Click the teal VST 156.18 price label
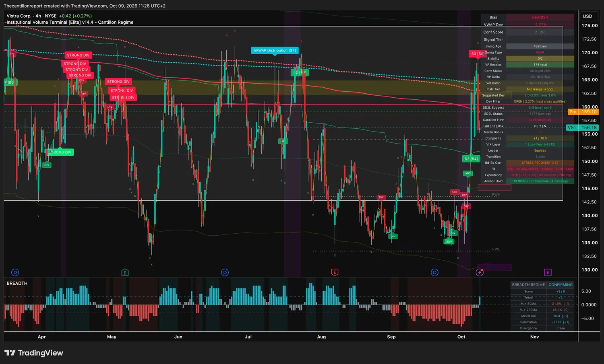The width and height of the screenshot is (604, 364). pos(583,128)
